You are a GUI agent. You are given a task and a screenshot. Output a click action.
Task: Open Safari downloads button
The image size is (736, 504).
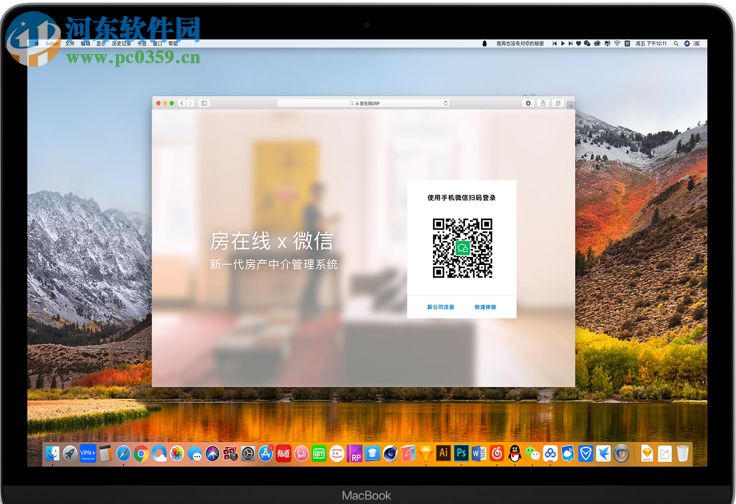[x=528, y=103]
